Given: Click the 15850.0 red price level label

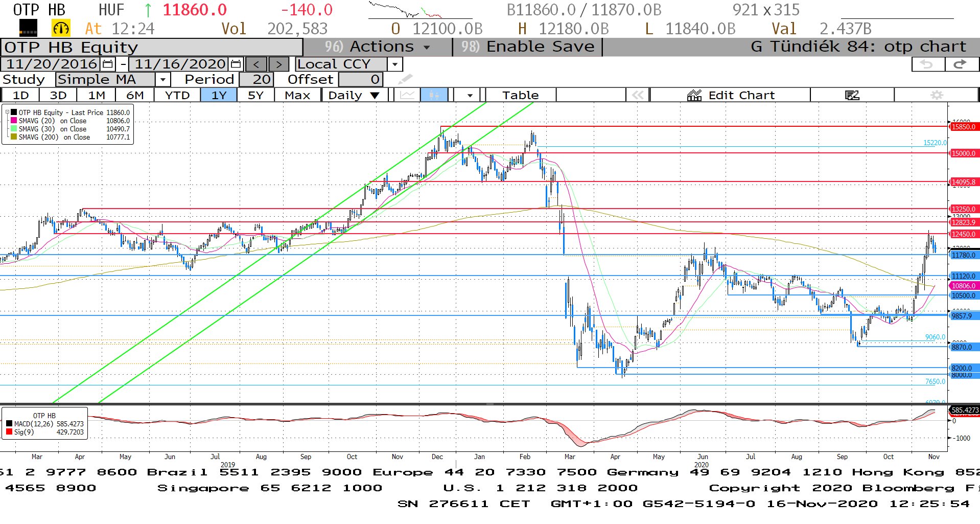Looking at the screenshot, I should [963, 127].
